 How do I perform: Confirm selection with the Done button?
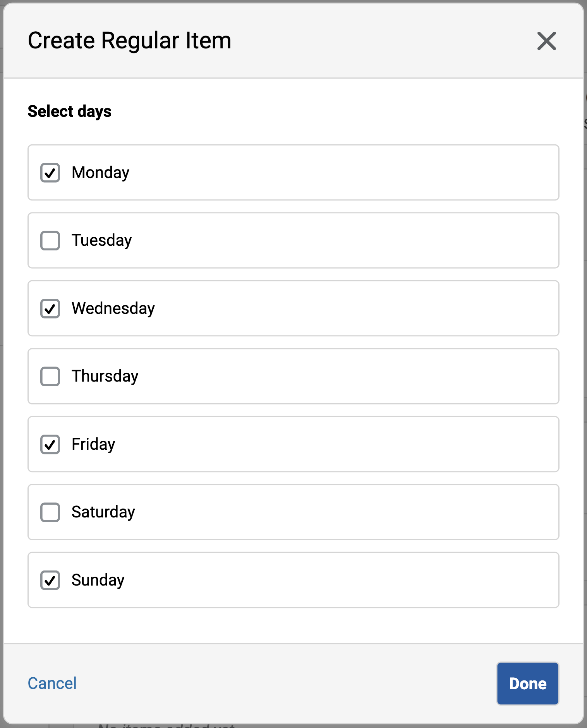point(527,683)
